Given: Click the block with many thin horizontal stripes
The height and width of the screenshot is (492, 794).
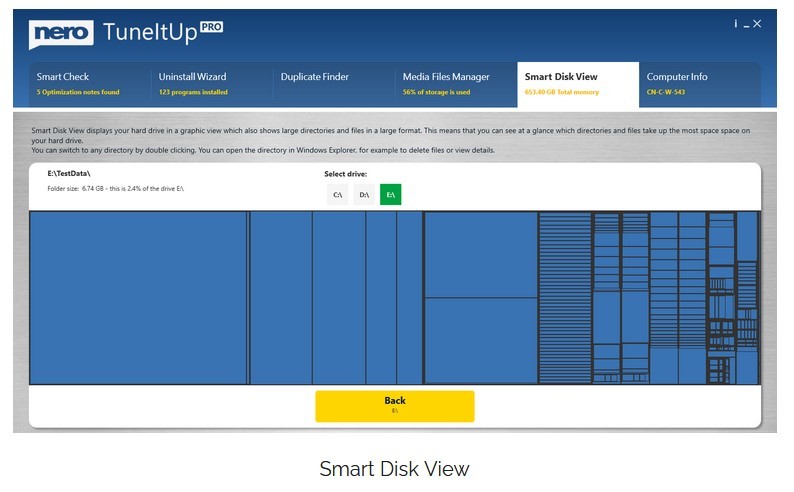Looking at the screenshot, I should [565, 298].
